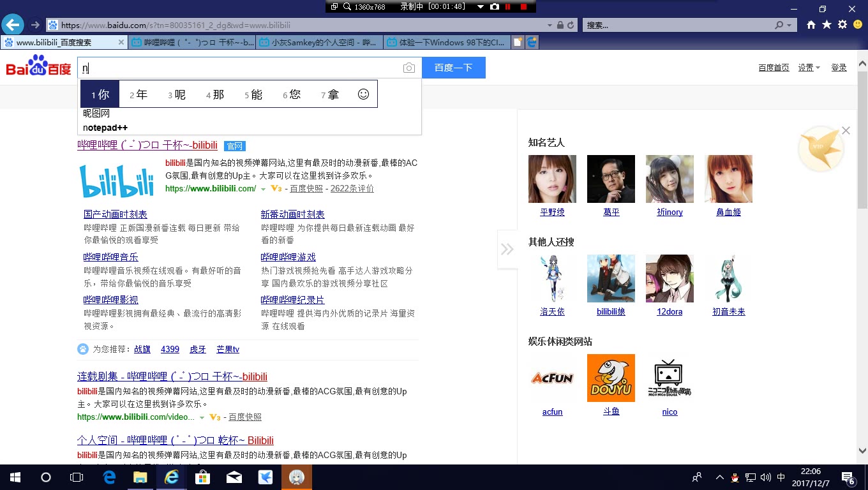Click the yellow smiley feedback icon
The width and height of the screenshot is (868, 490).
click(x=857, y=25)
